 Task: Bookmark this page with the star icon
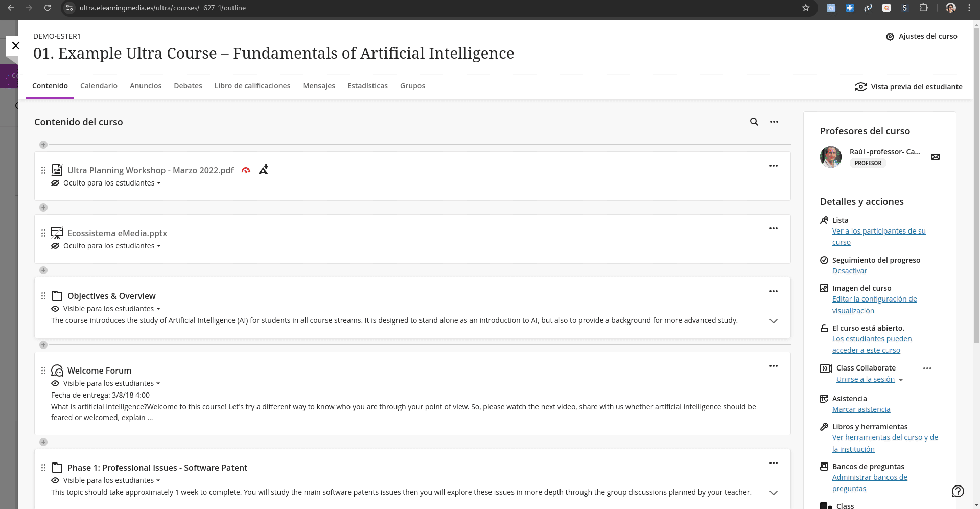(806, 8)
